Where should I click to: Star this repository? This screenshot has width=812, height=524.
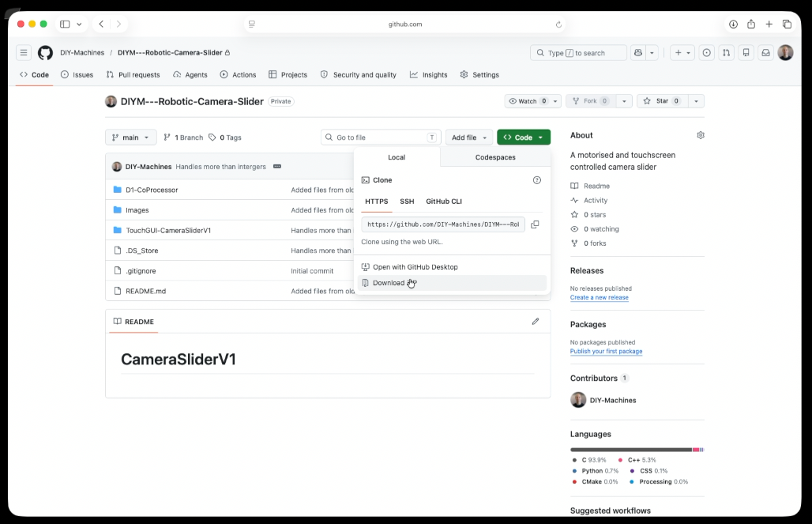(663, 101)
